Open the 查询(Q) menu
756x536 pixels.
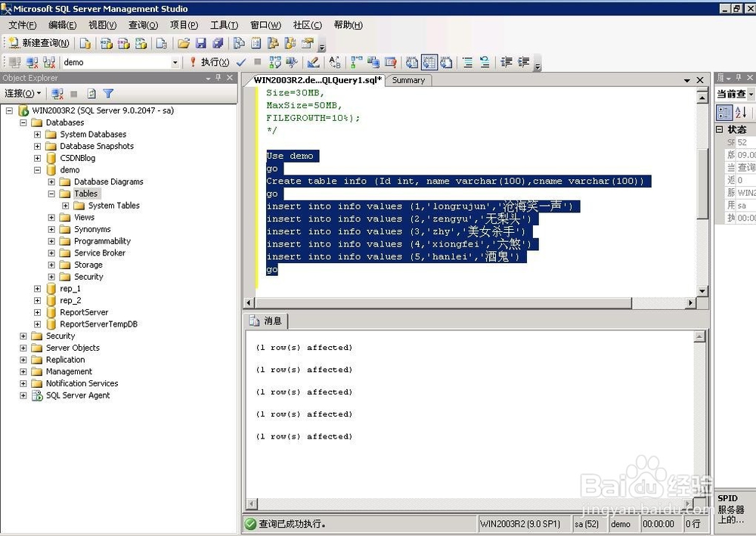[143, 25]
